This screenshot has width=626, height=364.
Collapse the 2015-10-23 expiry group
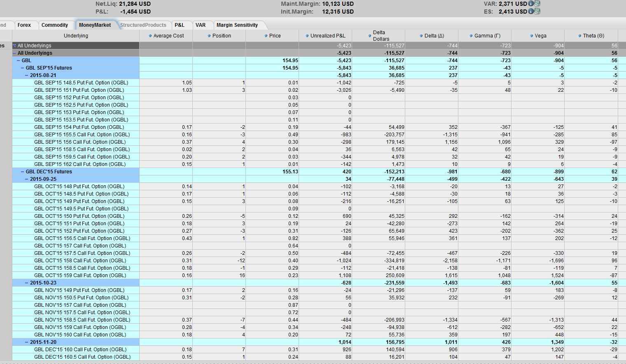pyautogui.click(x=27, y=283)
